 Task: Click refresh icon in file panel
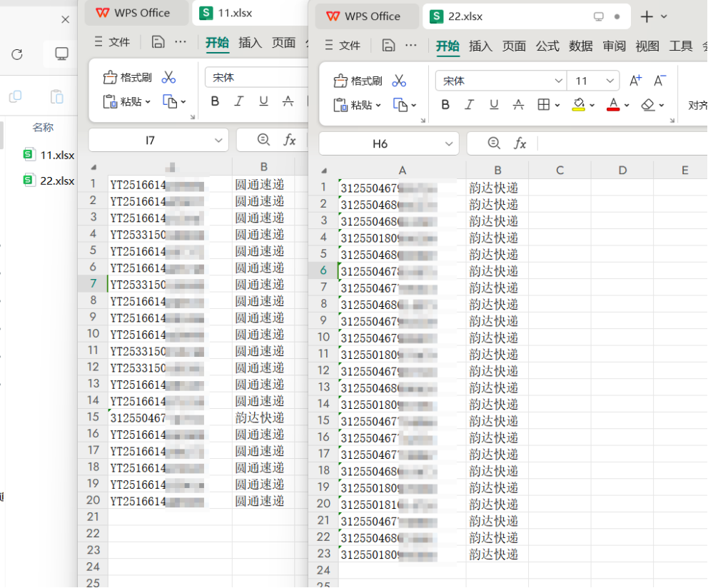17,55
